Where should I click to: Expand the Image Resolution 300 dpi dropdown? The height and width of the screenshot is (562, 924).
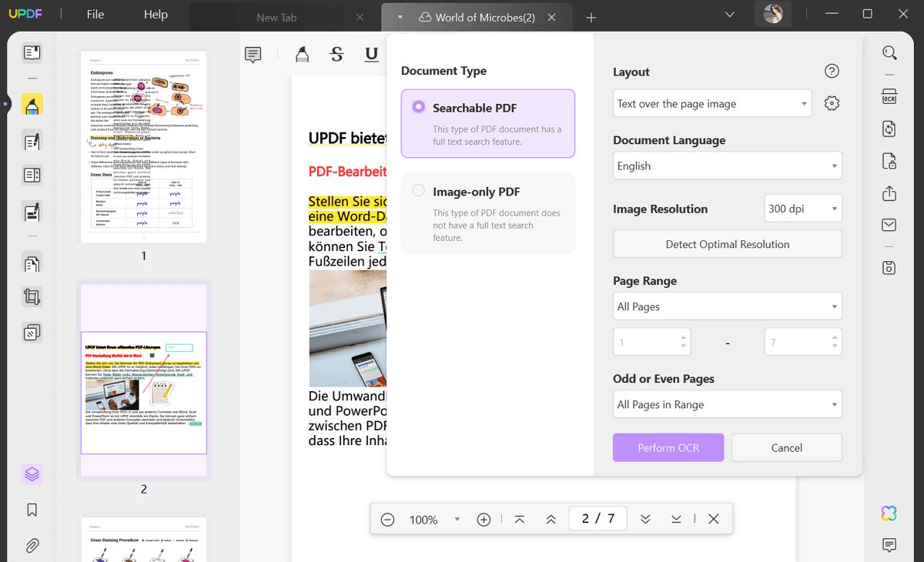pos(804,209)
